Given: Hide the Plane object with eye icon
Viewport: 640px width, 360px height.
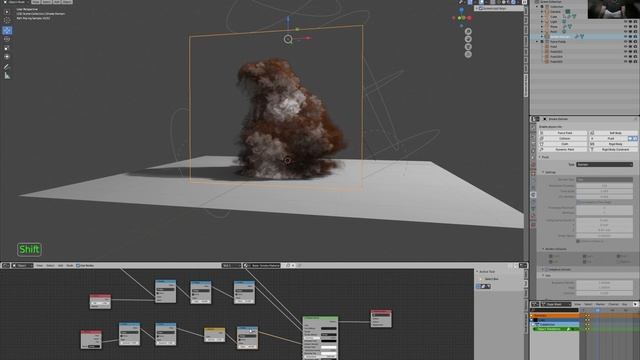Looking at the screenshot, I should click(x=625, y=27).
